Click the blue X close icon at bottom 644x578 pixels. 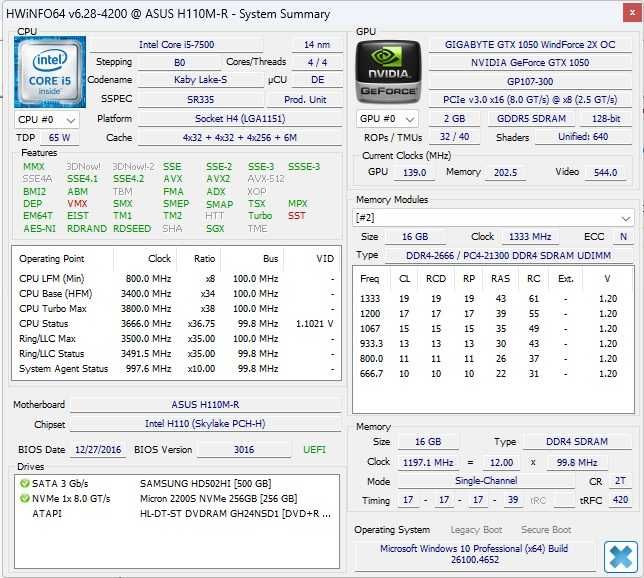[x=621, y=557]
